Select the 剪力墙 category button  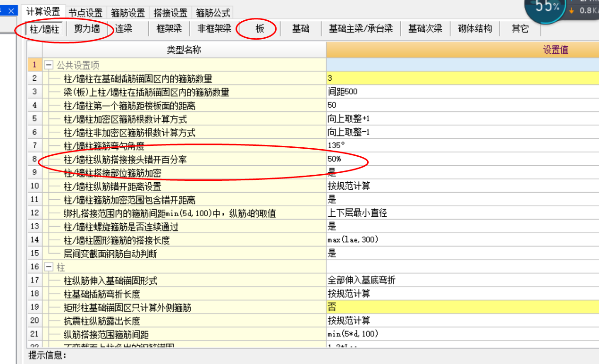point(87,29)
